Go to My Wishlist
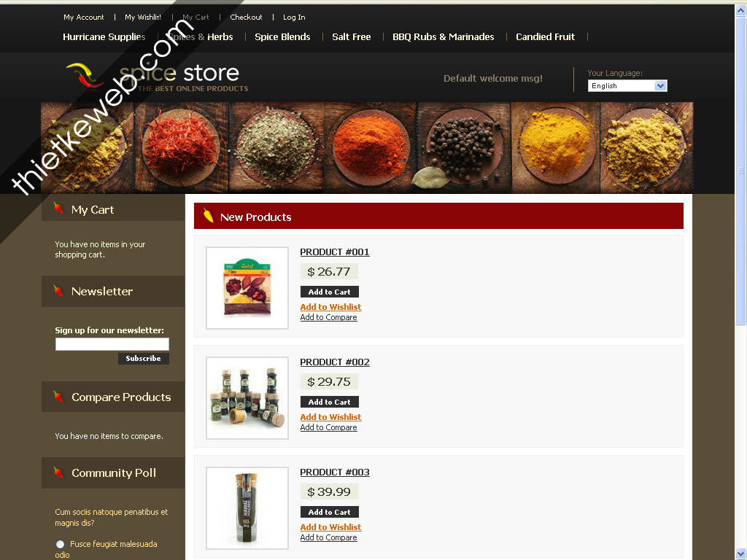 [143, 17]
